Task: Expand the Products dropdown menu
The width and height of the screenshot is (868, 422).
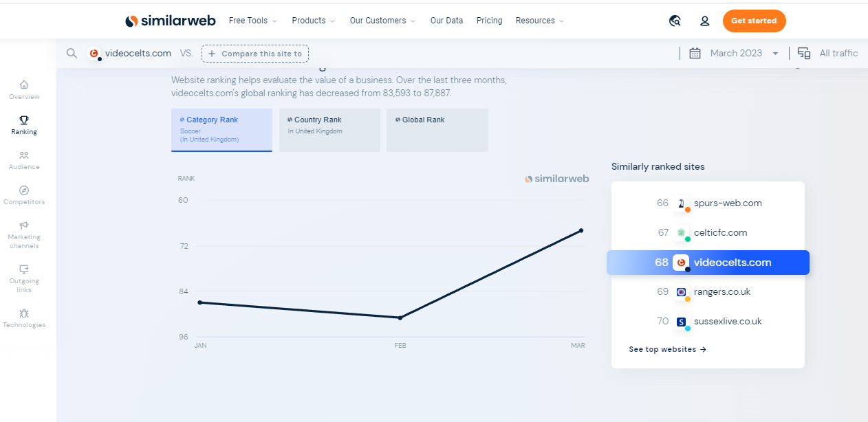Action: tap(313, 21)
